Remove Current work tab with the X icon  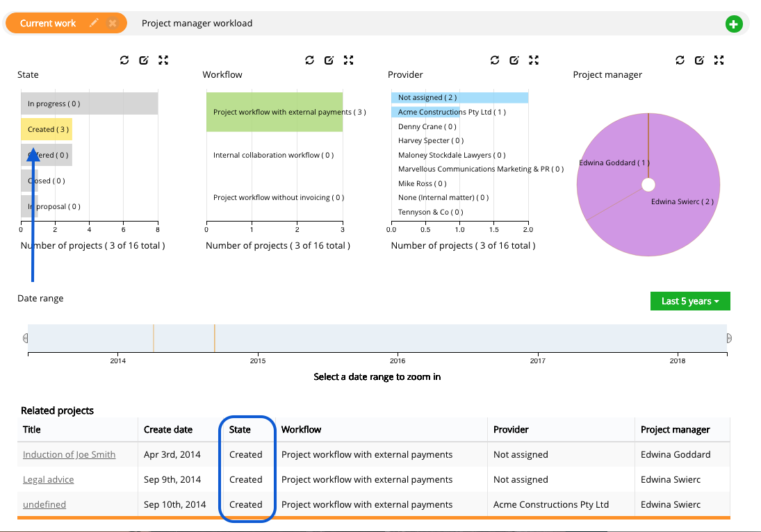point(113,23)
